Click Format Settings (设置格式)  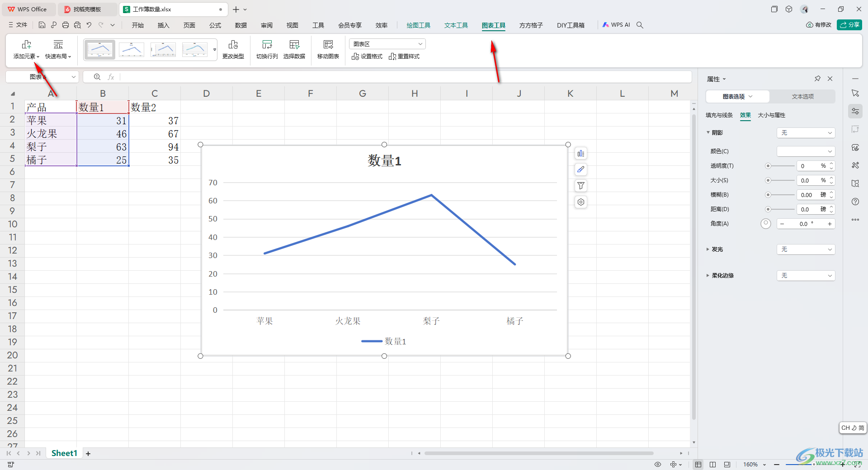click(x=367, y=56)
